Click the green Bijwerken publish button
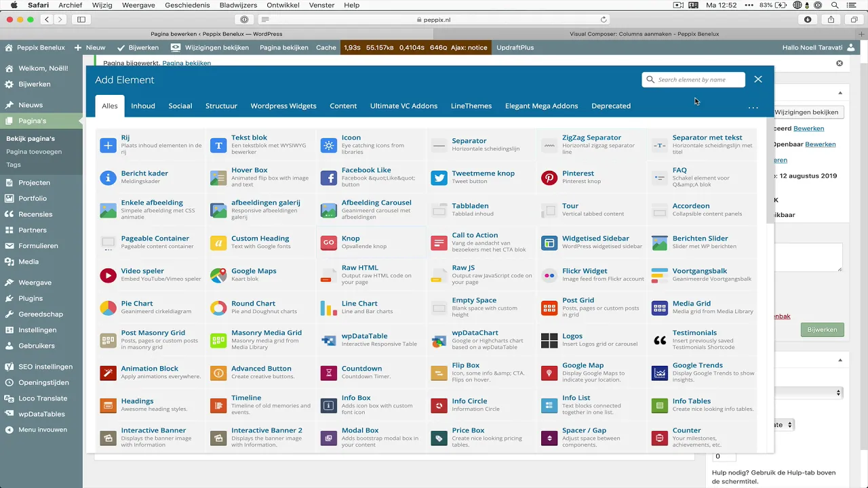868x488 pixels. click(822, 329)
